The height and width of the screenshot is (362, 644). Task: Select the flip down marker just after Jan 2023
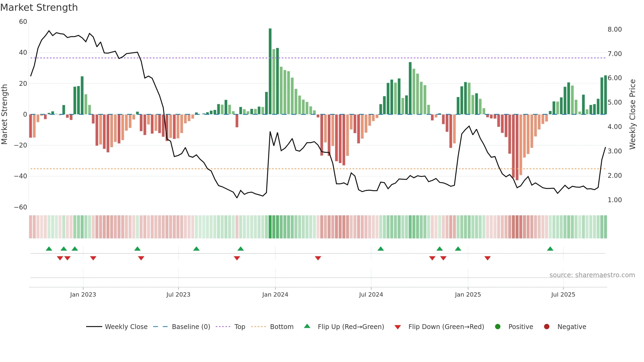tap(93, 258)
